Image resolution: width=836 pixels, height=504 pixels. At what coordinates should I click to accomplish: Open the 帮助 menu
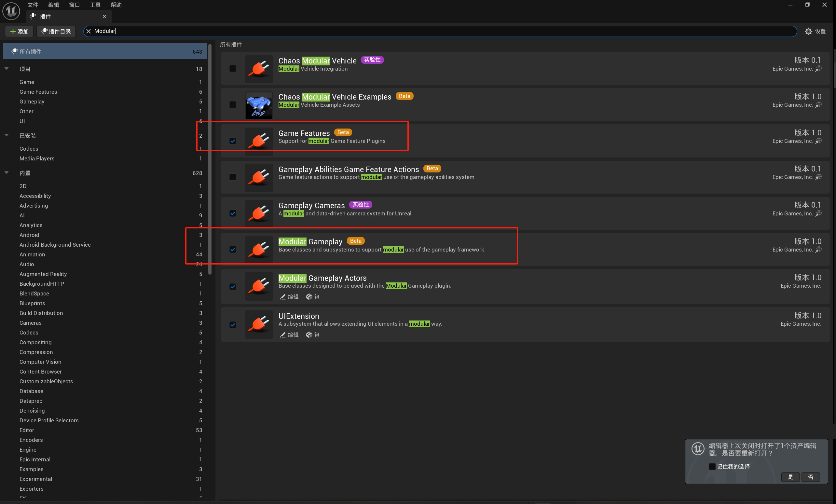116,5
